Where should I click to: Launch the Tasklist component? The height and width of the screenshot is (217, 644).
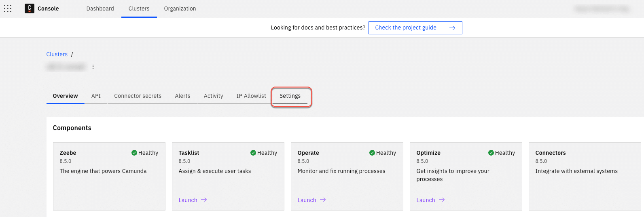coord(193,200)
